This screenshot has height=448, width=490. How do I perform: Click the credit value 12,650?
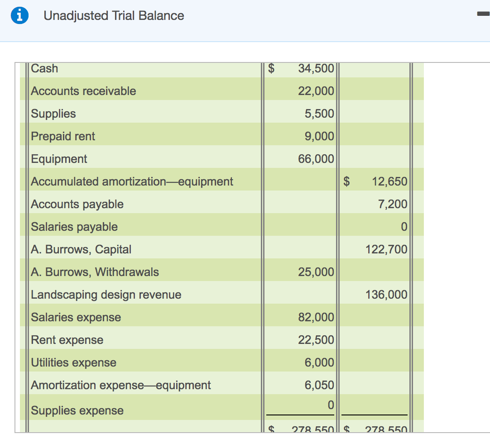coord(389,182)
